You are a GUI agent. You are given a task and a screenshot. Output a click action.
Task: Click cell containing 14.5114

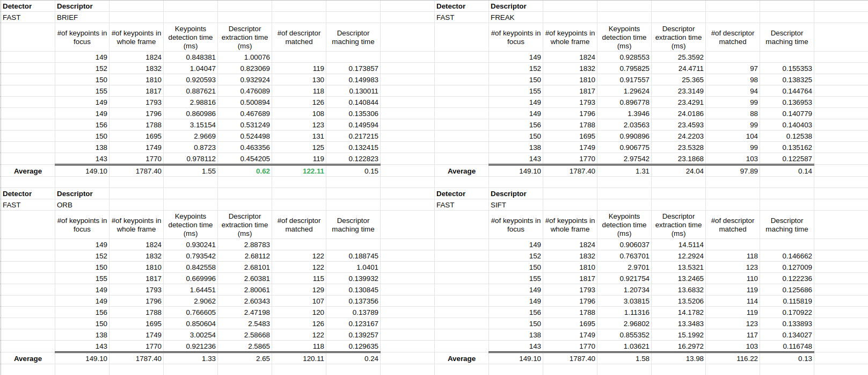679,244
